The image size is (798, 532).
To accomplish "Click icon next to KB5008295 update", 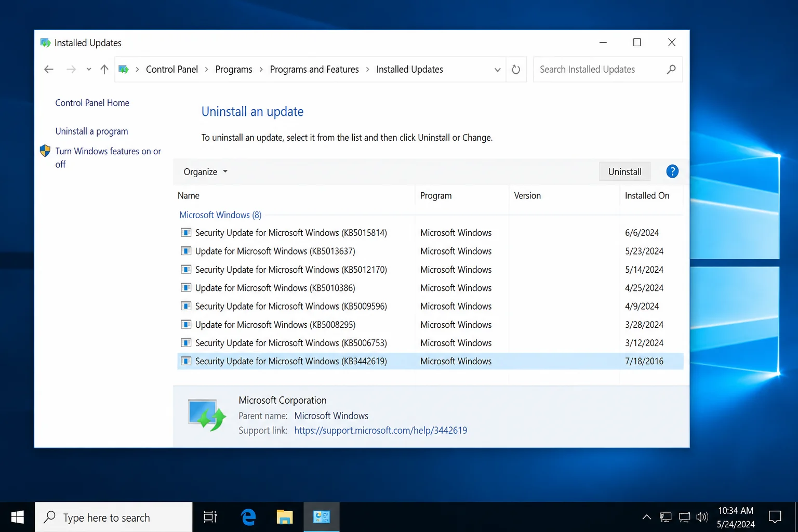I will pos(186,324).
